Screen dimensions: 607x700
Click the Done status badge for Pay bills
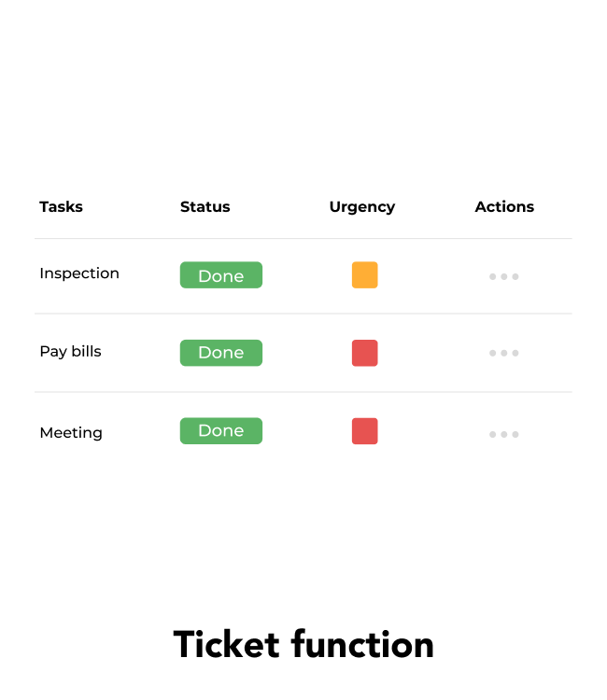tap(221, 353)
